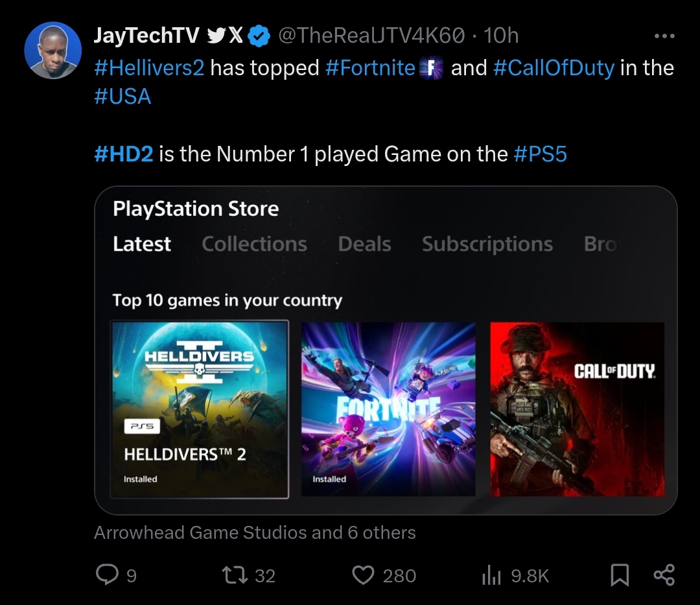Select the HELLDIVERS 2 game thumbnail
The image size is (700, 605).
[x=200, y=409]
